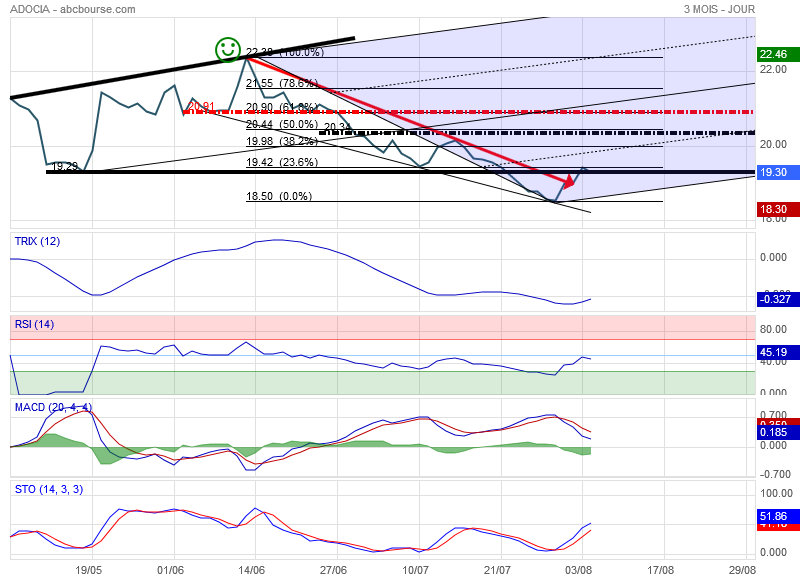Click the red arrowhead at trend end
Viewport: 800px width, 580px height.
pyautogui.click(x=568, y=180)
